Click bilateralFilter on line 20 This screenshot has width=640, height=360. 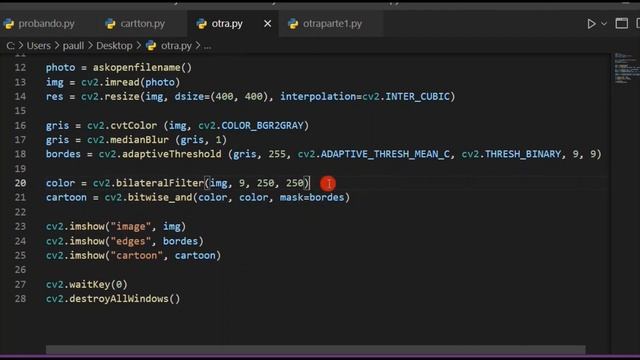click(x=160, y=183)
